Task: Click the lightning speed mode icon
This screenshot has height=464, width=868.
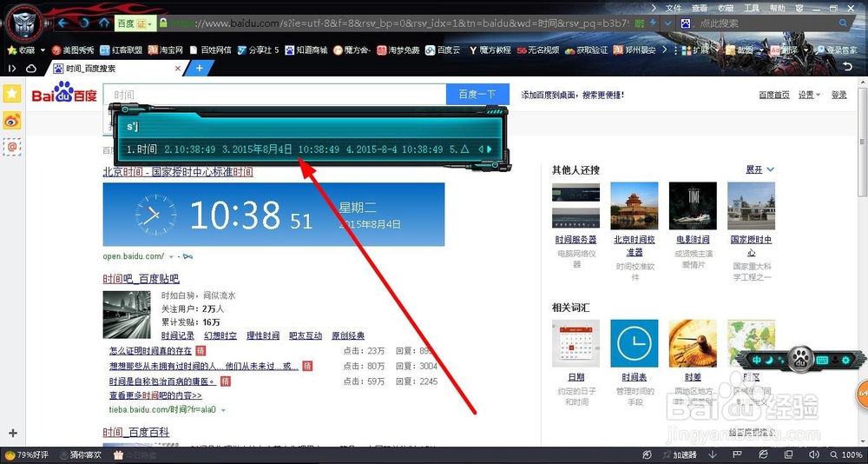Action: (x=653, y=23)
